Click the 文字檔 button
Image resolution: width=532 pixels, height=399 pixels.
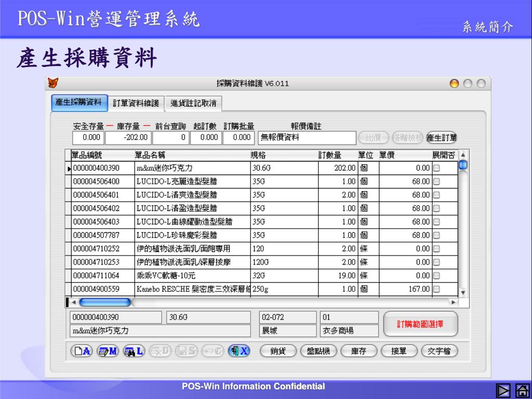pyautogui.click(x=440, y=351)
